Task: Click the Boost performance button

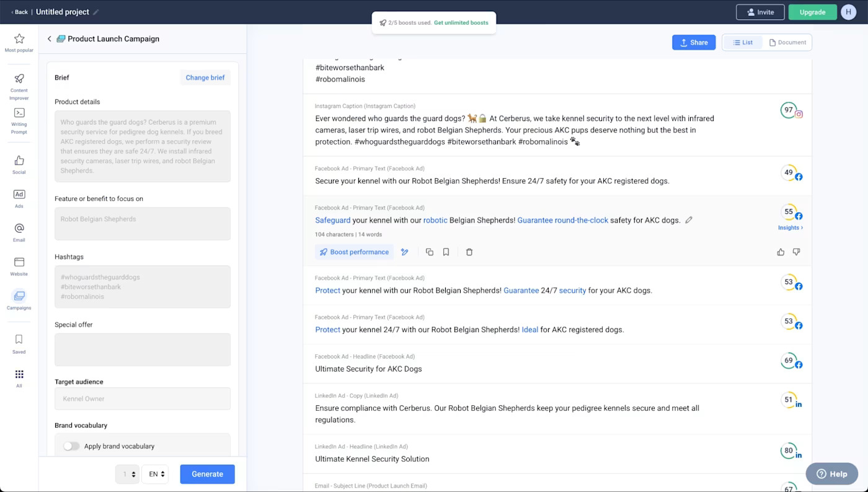Action: click(x=354, y=252)
